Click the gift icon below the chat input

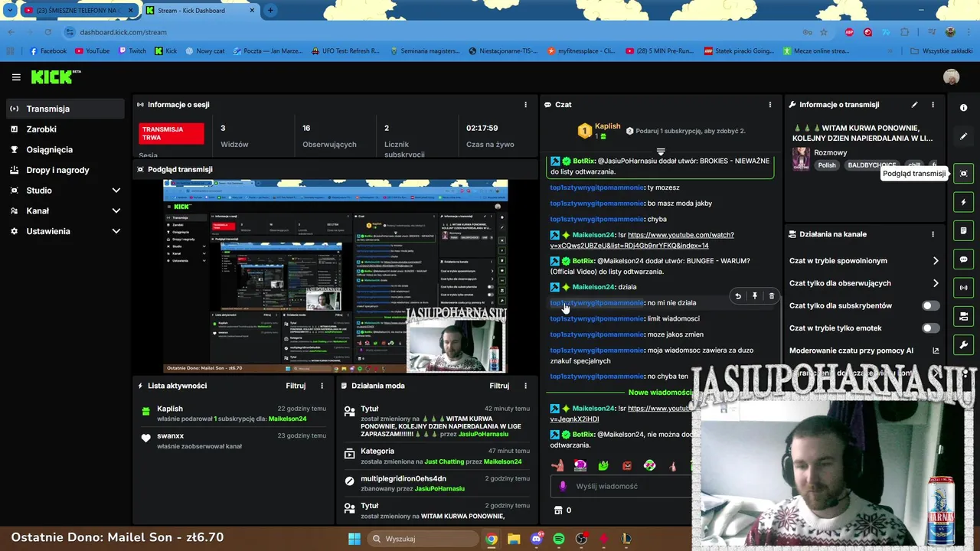(557, 510)
